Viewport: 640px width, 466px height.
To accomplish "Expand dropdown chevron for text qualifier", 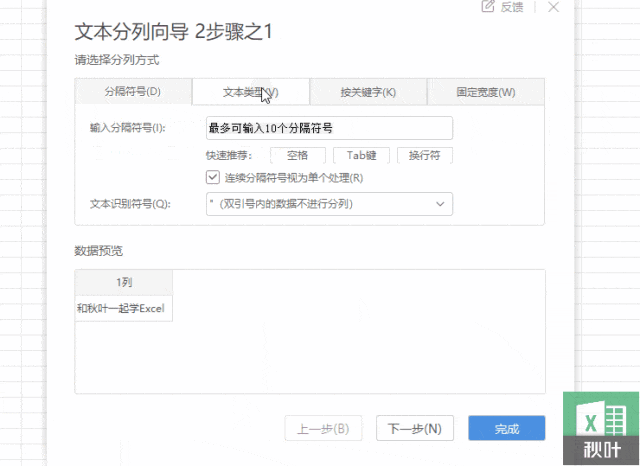I will click(440, 204).
